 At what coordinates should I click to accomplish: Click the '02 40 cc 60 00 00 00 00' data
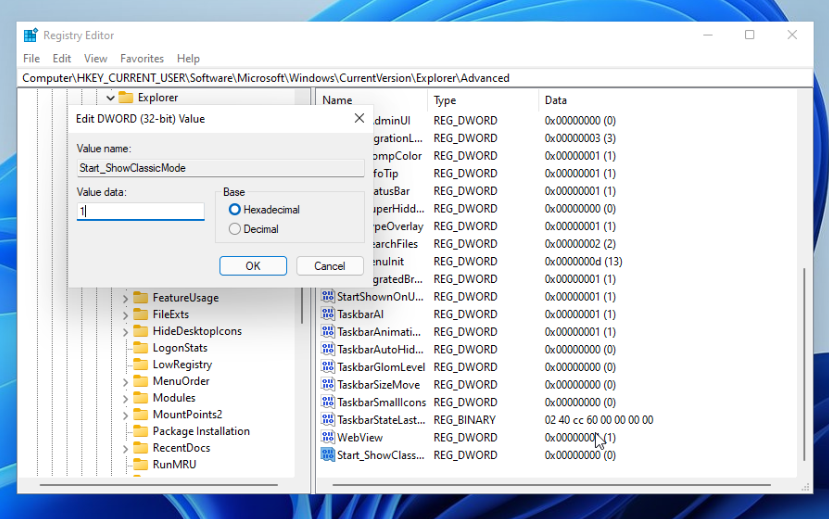click(598, 420)
